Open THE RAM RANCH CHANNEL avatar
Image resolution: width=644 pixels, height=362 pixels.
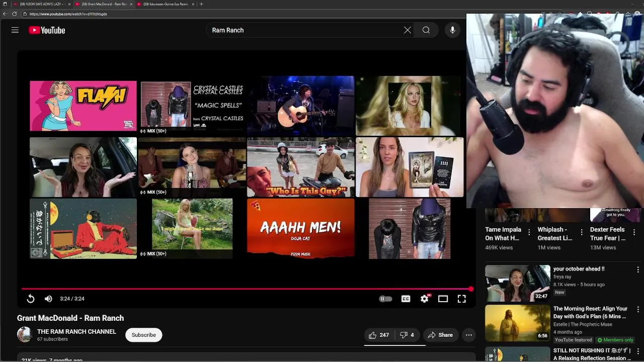click(x=24, y=334)
